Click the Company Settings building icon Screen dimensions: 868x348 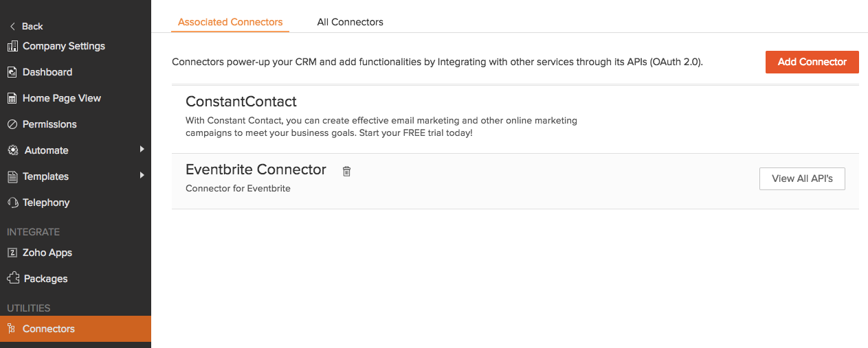pyautogui.click(x=12, y=46)
